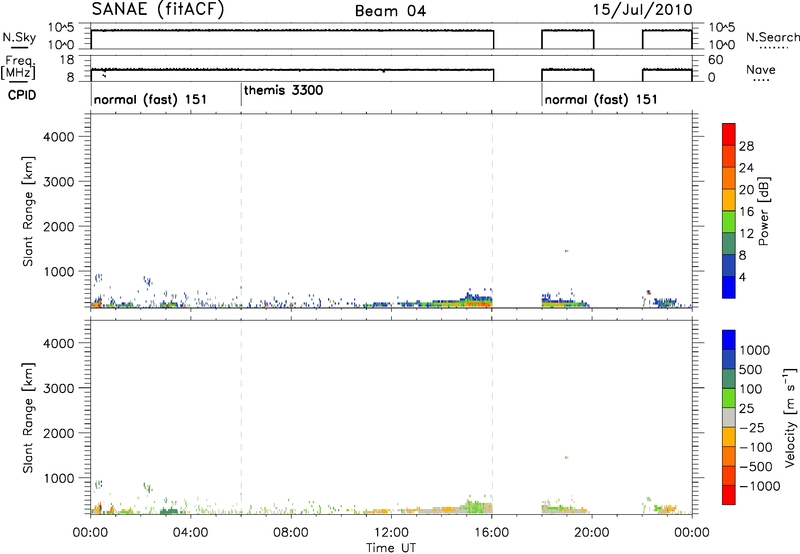Click the strong power echo band just before 16:00
This screenshot has width=800, height=554.
(x=477, y=300)
